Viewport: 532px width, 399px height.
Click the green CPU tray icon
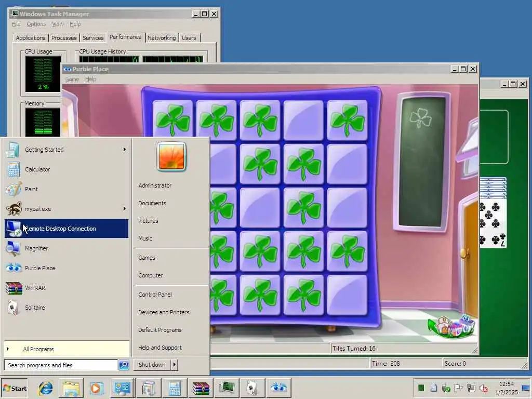coord(421,388)
